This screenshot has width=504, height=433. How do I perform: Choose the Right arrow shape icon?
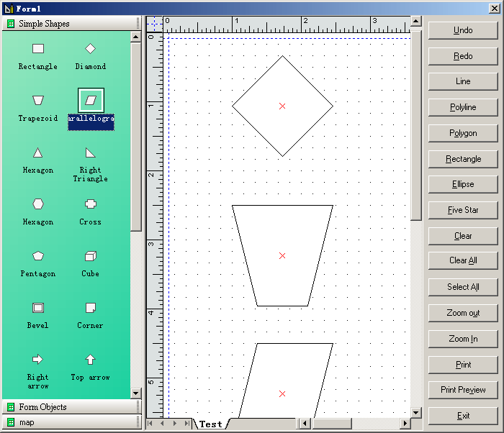coord(37,359)
